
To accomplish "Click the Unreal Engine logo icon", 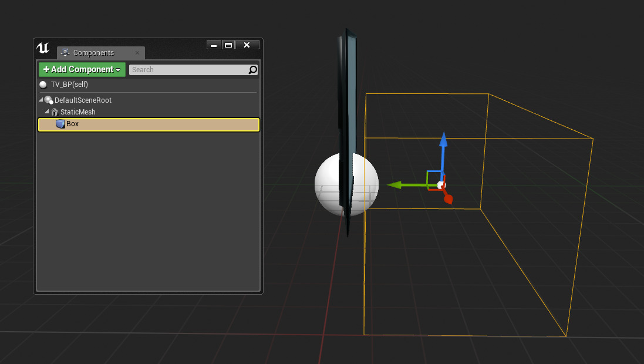I will pyautogui.click(x=43, y=48).
